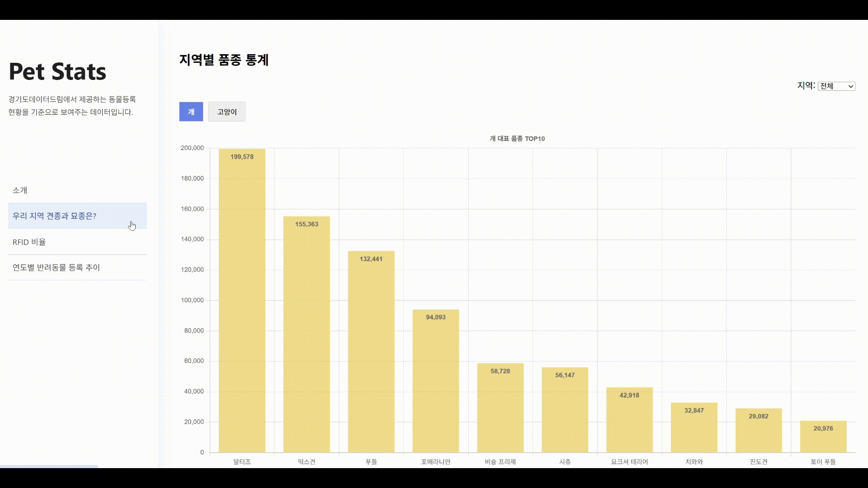Select the 진도견 bar in chart
The image size is (868, 488).
[758, 430]
